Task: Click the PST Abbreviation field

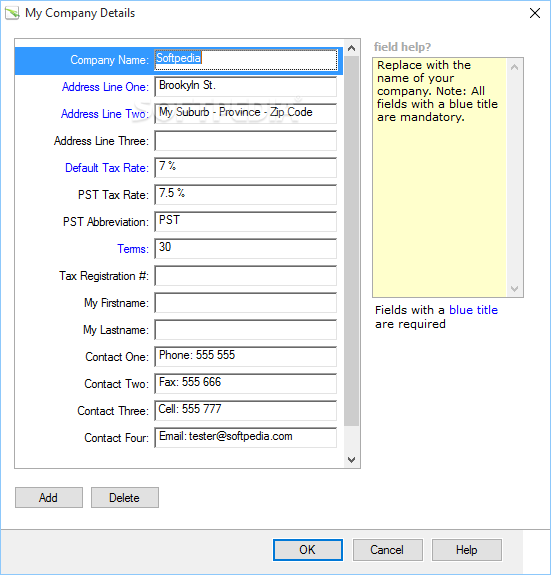Action: point(246,221)
